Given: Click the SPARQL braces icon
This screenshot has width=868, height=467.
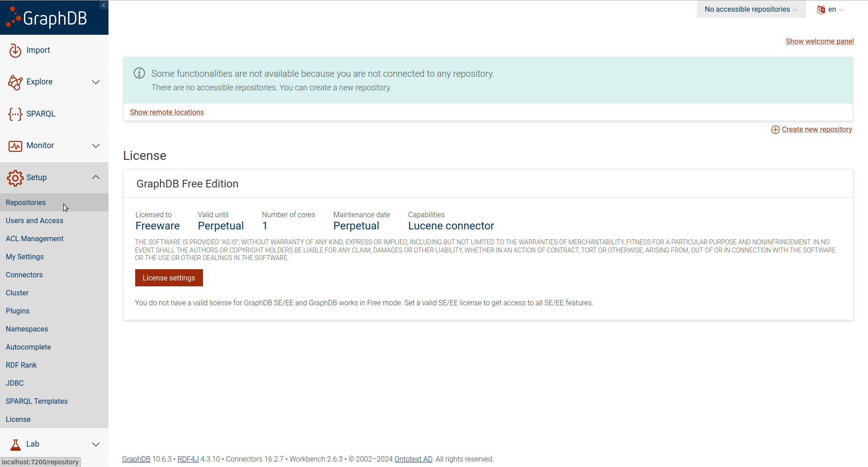Looking at the screenshot, I should (15, 114).
